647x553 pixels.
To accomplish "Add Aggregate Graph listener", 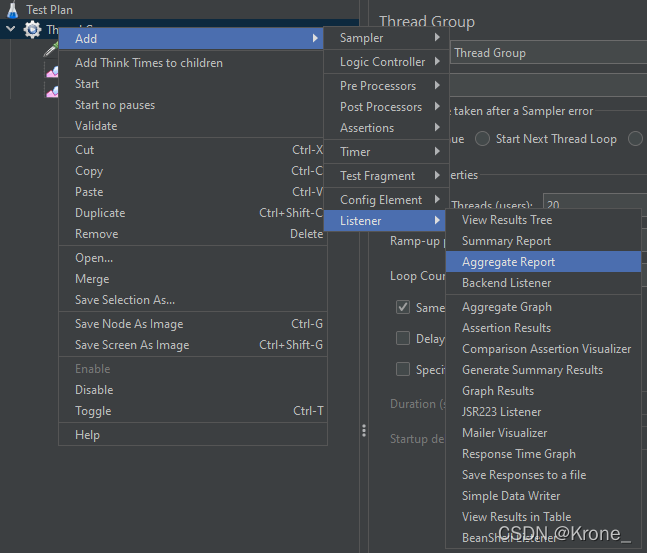I will tap(543, 307).
